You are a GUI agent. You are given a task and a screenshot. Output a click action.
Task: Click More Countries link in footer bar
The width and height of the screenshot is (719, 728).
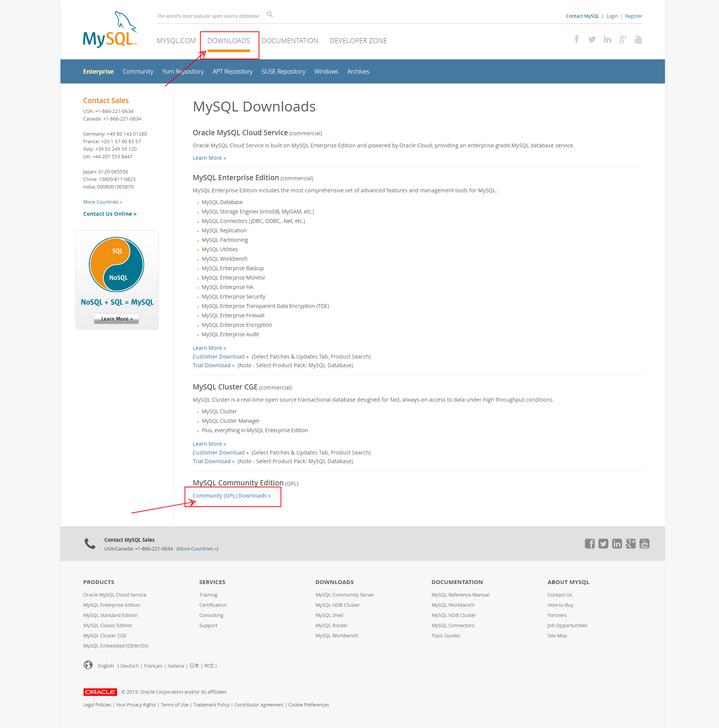pos(197,549)
